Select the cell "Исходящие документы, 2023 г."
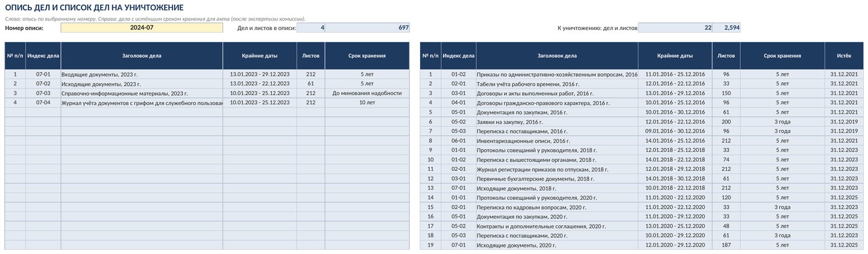Image resolution: width=868 pixels, height=254 pixels. (x=142, y=84)
